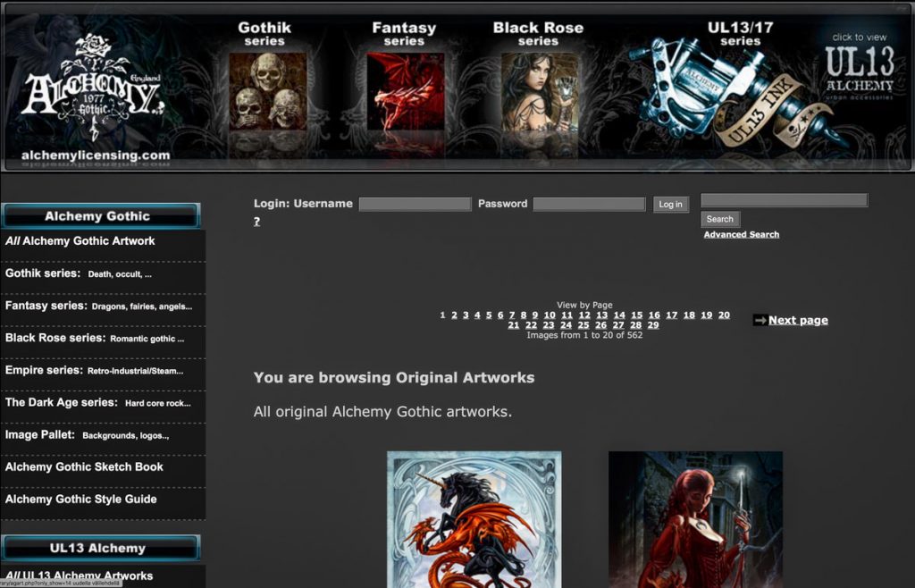Go to page 29 of results

(653, 325)
